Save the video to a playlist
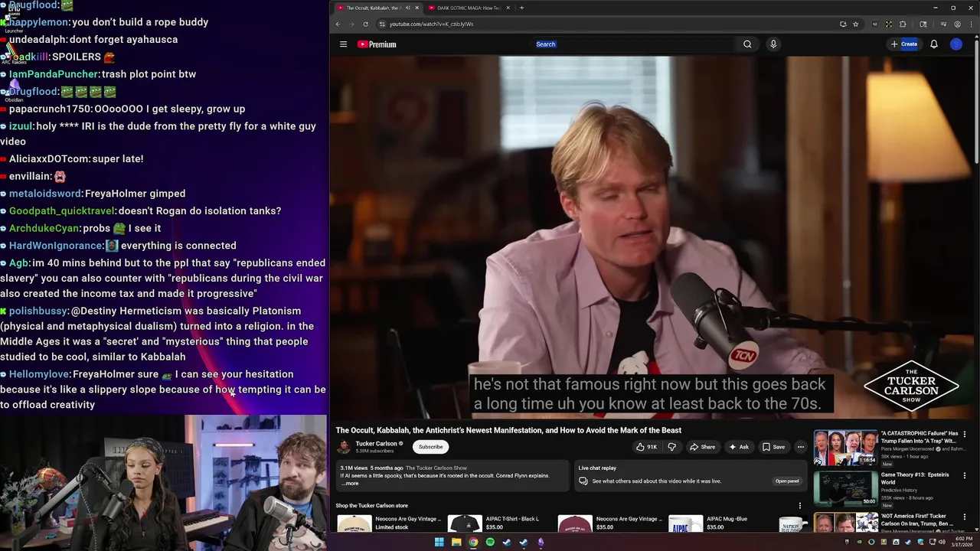This screenshot has width=980, height=551. [773, 447]
